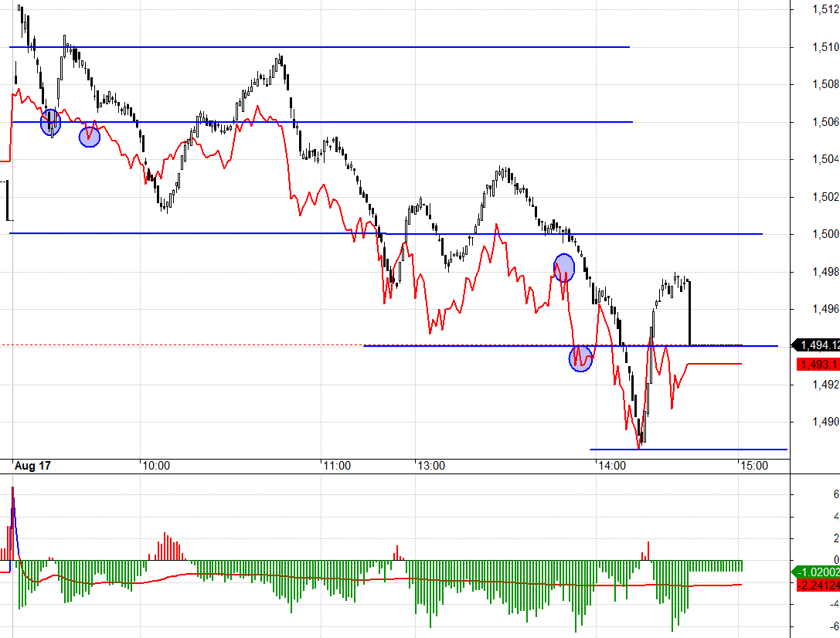Click the 1,512 price axis label
This screenshot has height=638, width=840.
[x=825, y=9]
